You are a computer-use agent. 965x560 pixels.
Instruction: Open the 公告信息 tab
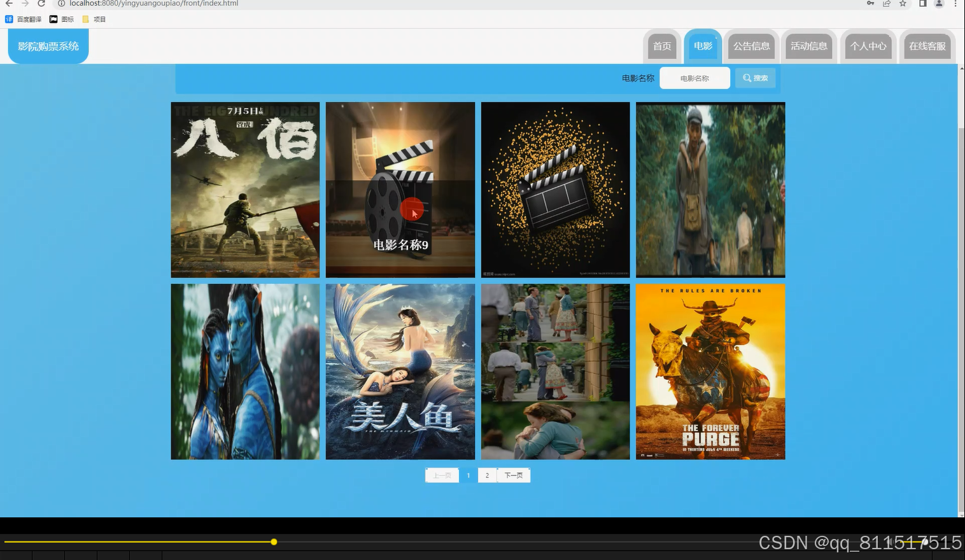click(x=752, y=46)
